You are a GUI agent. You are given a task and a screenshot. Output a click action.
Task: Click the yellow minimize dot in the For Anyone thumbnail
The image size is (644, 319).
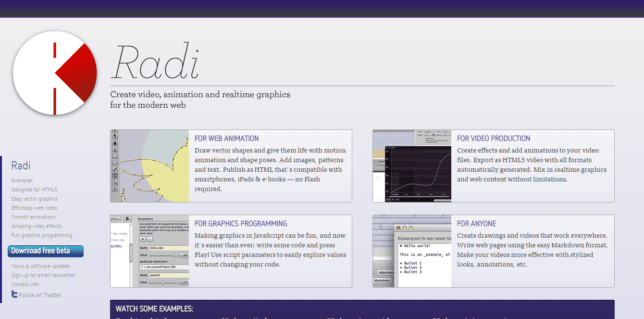click(405, 228)
